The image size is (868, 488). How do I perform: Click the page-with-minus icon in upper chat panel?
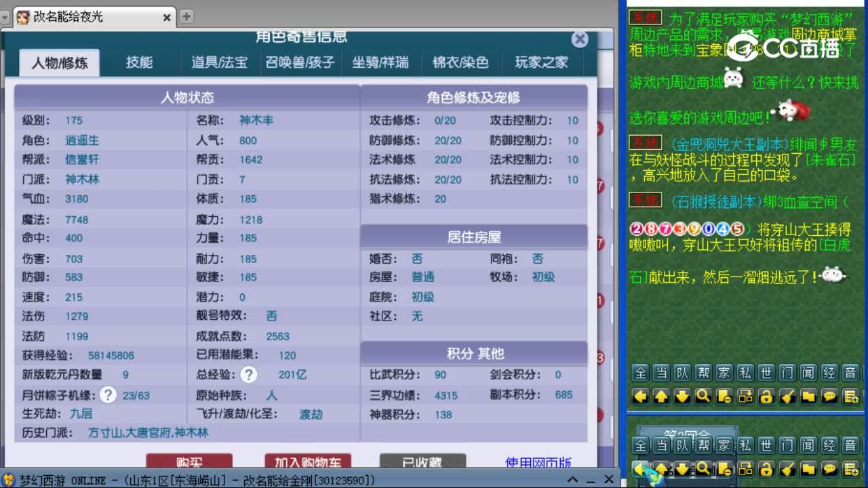click(724, 396)
